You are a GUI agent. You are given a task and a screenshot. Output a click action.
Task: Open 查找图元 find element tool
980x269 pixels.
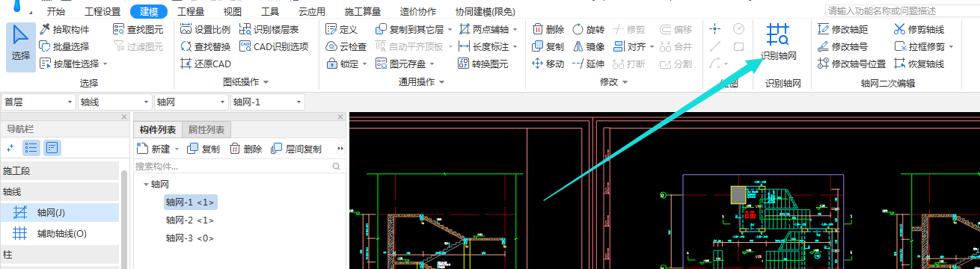(x=138, y=29)
